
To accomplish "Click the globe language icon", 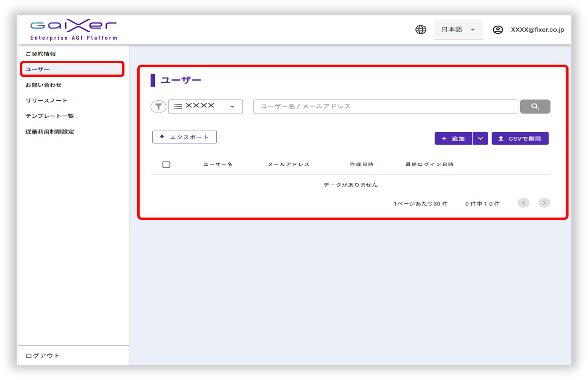I will [420, 29].
